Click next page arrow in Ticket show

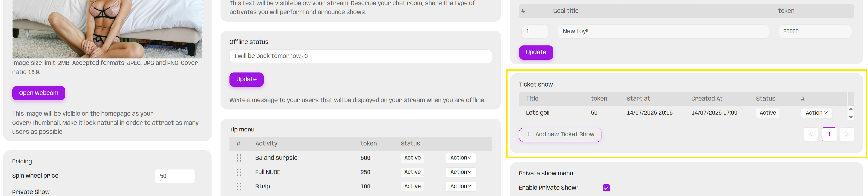(x=847, y=134)
